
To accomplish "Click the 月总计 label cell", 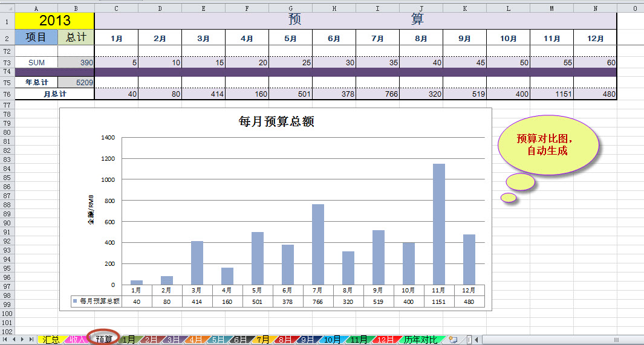I will [x=54, y=94].
